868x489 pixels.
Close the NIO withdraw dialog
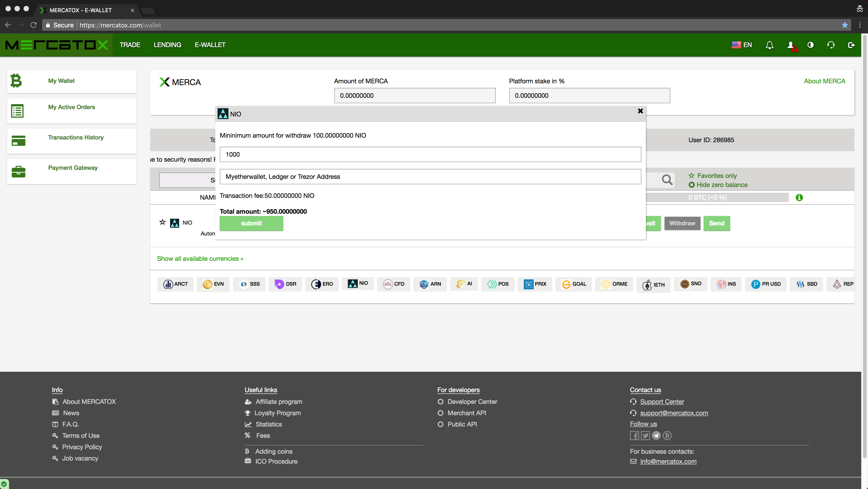(x=640, y=111)
